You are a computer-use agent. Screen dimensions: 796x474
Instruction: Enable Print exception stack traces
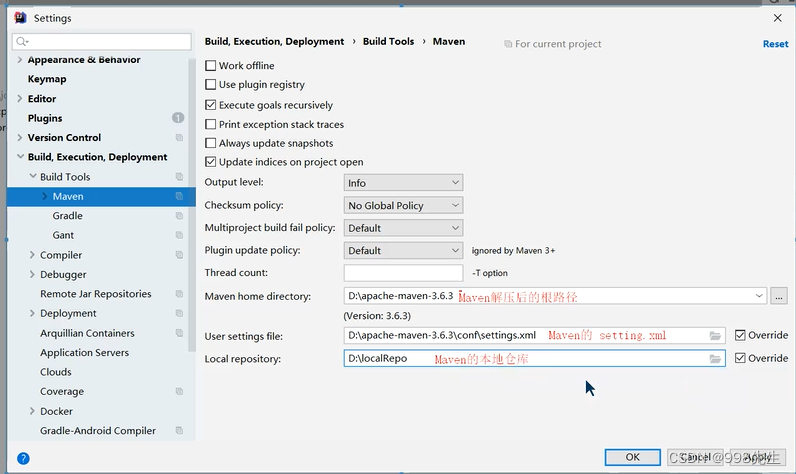(210, 124)
